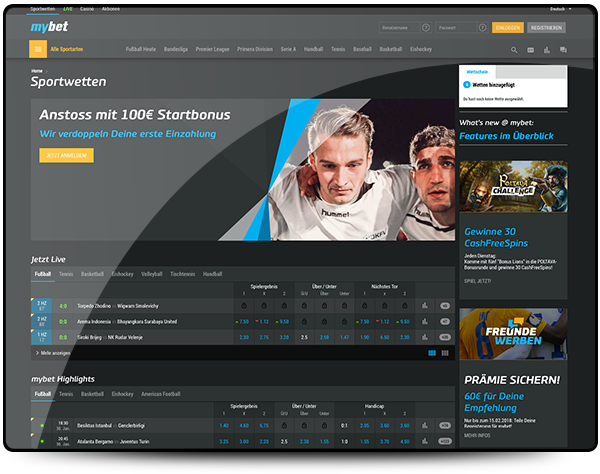
Task: Click more-bets badge for Arema Indonesia match
Action: pos(445,321)
